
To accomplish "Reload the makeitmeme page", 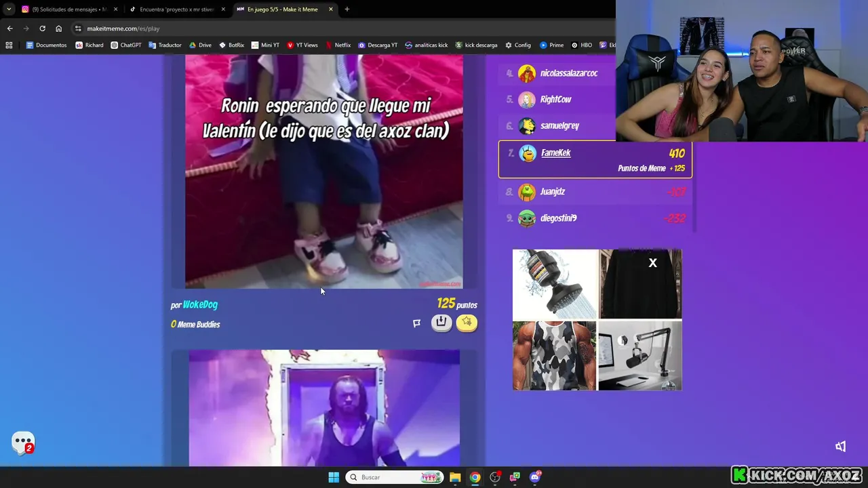I will click(42, 28).
